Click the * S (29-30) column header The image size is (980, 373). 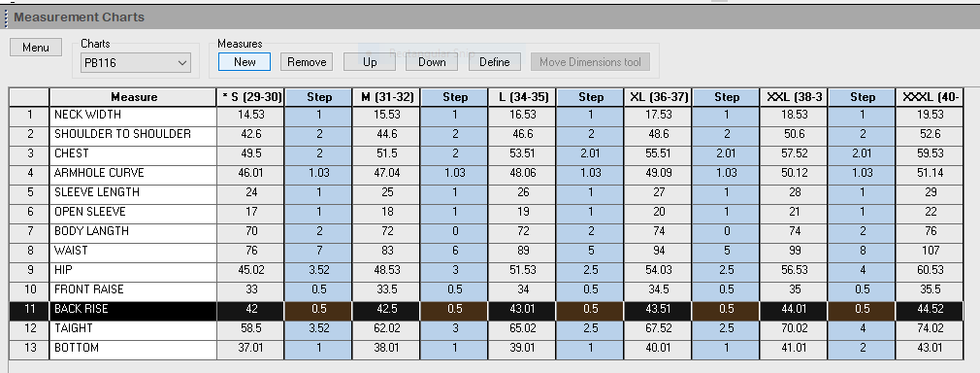(x=250, y=97)
